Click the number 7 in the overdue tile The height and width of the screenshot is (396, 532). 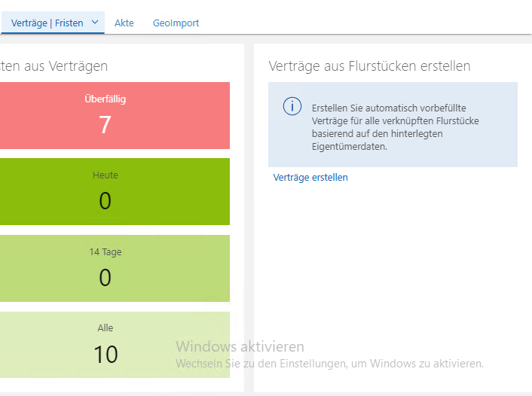105,125
